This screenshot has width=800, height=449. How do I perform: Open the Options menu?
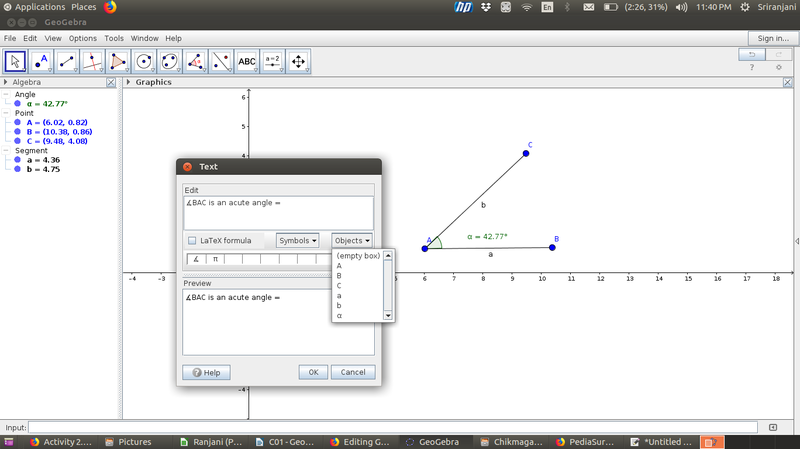83,38
